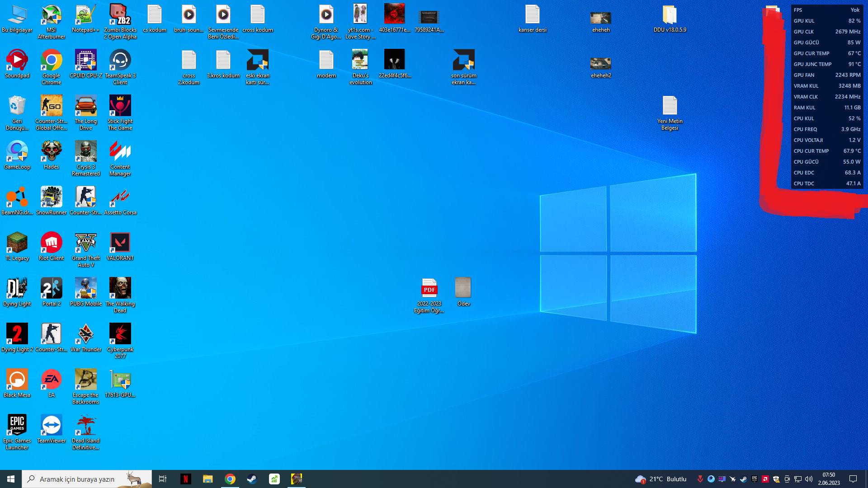Click Dead Island Definitive shortcut
Viewport: 868px width, 488px height.
(x=86, y=432)
